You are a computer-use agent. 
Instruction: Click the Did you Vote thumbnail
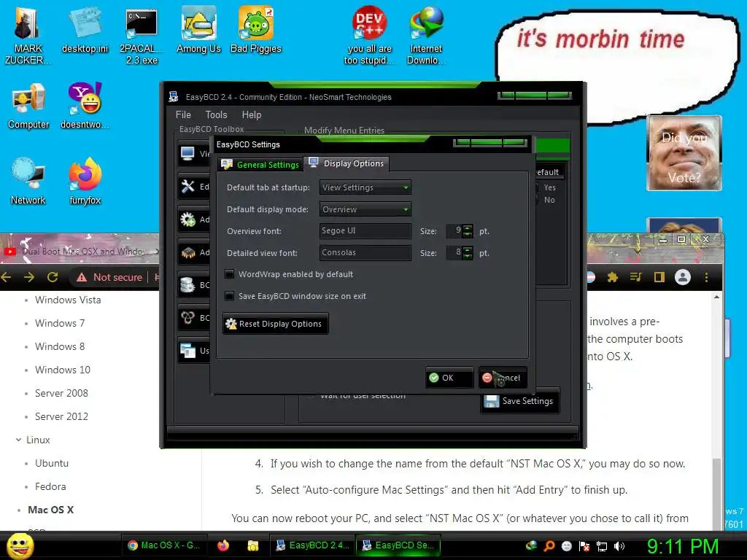684,153
